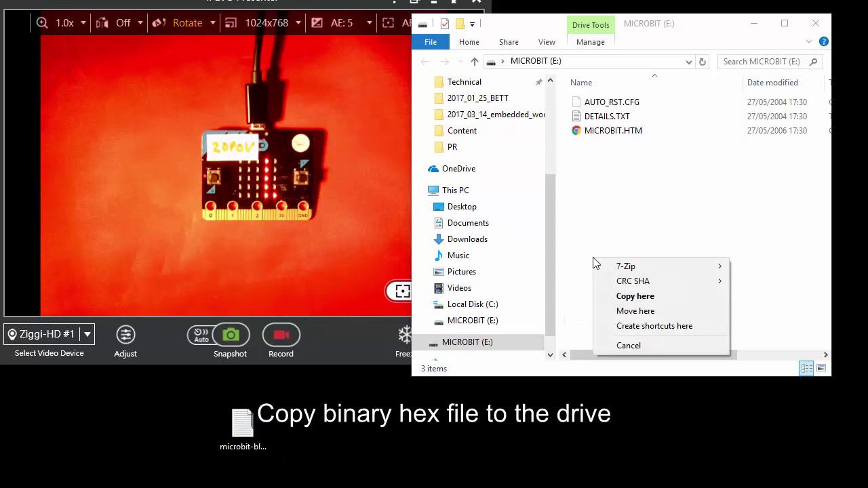Open the CRC SHA submenu
Viewport: 868px width, 488px height.
[x=661, y=281]
